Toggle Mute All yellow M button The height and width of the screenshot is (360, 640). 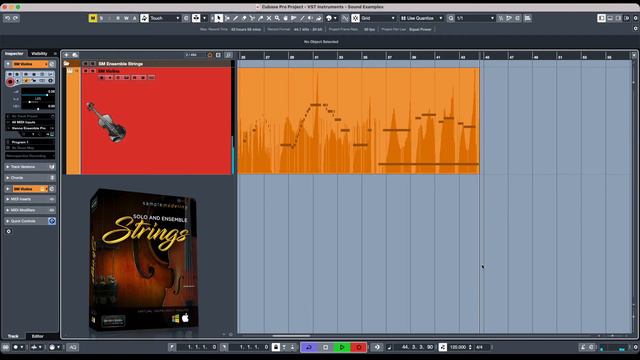(x=93, y=18)
